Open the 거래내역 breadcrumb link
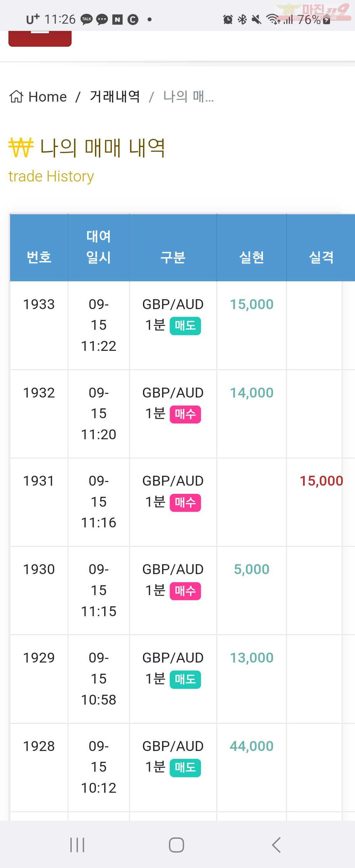Viewport: 355px width, 868px height. 115,96
